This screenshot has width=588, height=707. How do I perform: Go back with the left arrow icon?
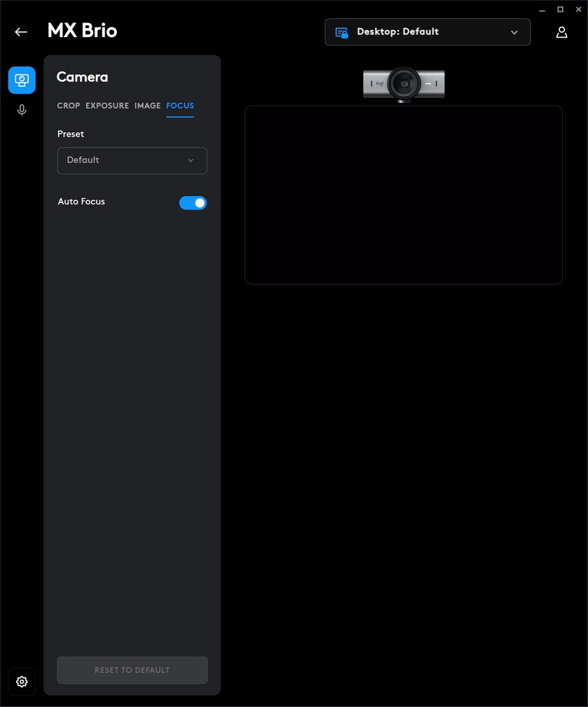(21, 32)
